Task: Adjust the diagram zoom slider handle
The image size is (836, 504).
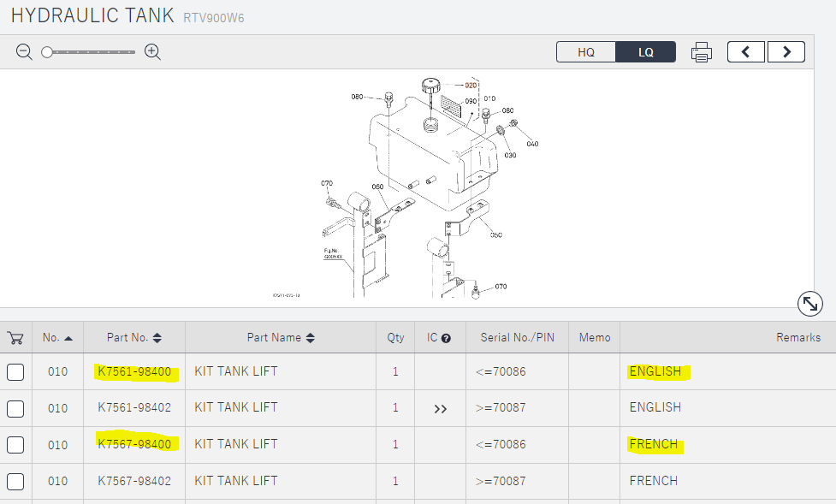Action: click(x=47, y=52)
